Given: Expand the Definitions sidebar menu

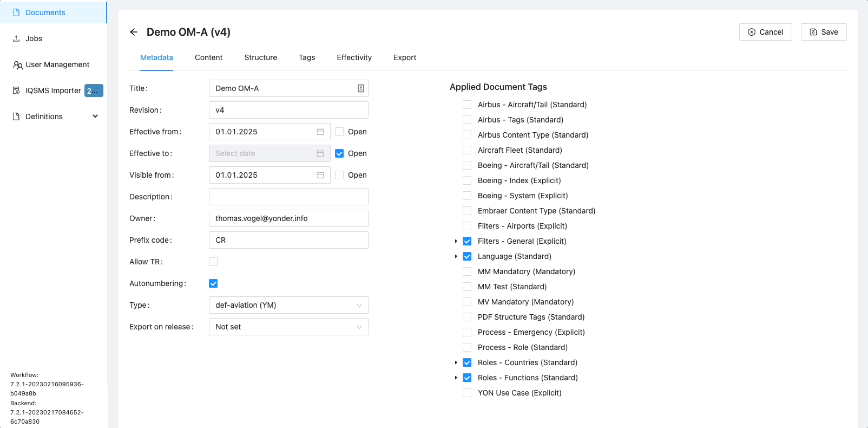Looking at the screenshot, I should [x=95, y=116].
